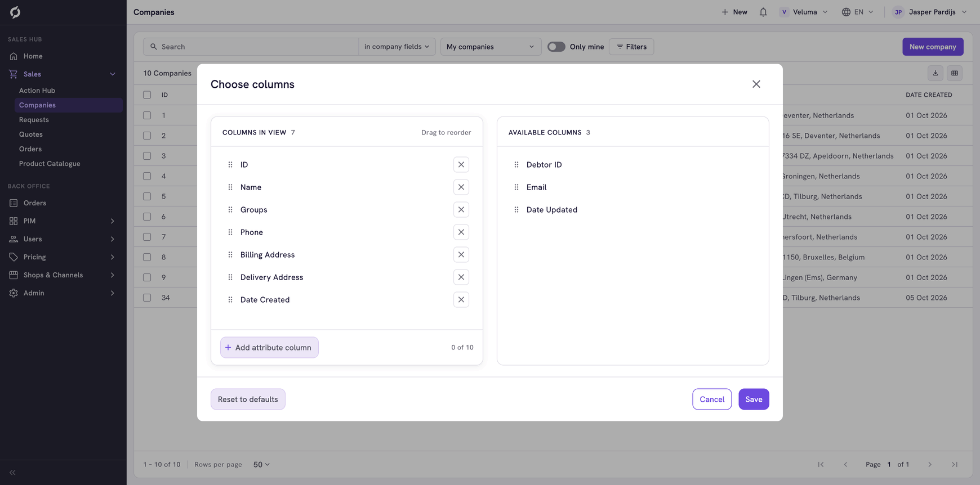Remove the ID column from view

pos(461,165)
